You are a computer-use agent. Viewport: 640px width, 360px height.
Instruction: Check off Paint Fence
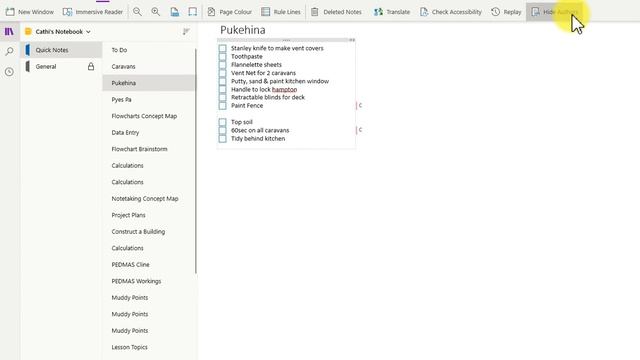(x=222, y=106)
